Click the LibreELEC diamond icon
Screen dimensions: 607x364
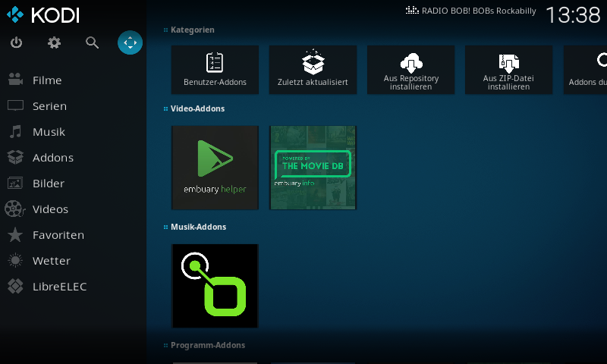point(15,286)
